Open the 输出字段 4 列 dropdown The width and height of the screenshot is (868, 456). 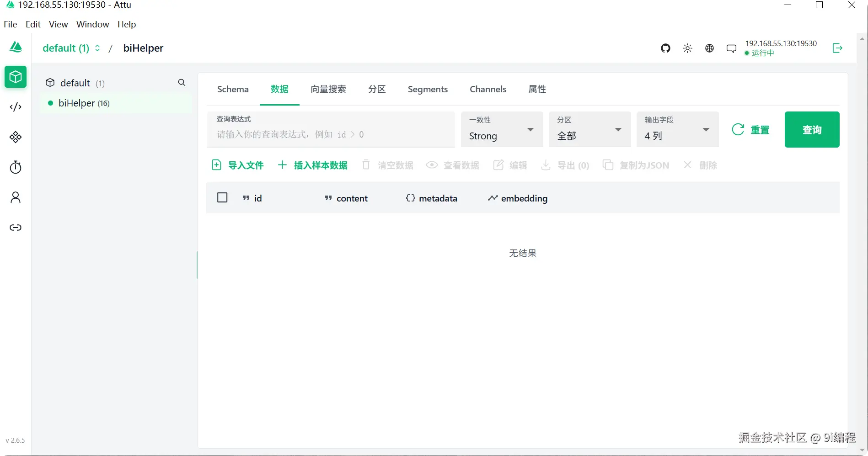pos(678,129)
